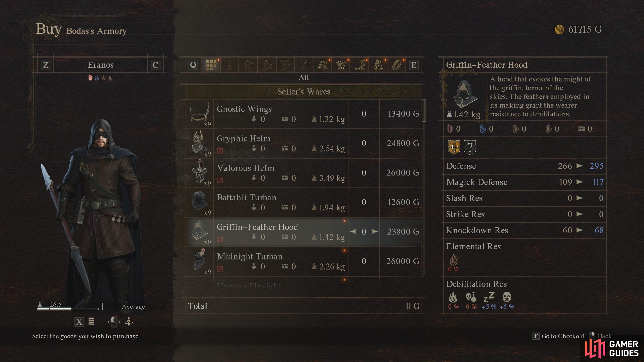This screenshot has width=644, height=362.
Task: Select the body armor category tab
Action: 341,65
